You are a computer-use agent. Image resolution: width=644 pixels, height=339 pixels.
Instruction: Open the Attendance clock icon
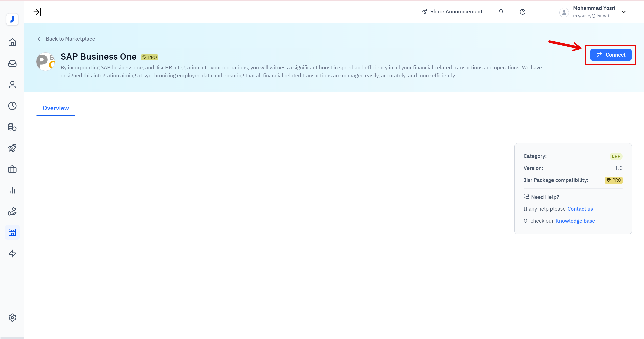coord(12,106)
